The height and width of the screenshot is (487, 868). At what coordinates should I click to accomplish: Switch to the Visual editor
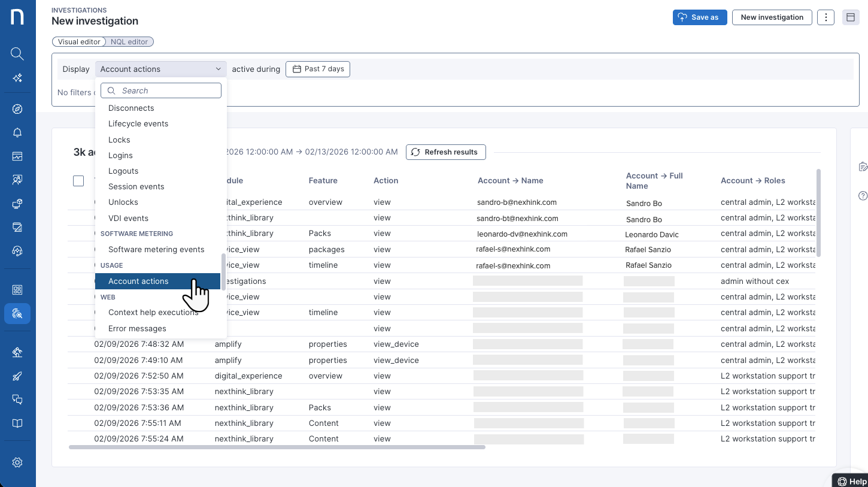pos(79,42)
